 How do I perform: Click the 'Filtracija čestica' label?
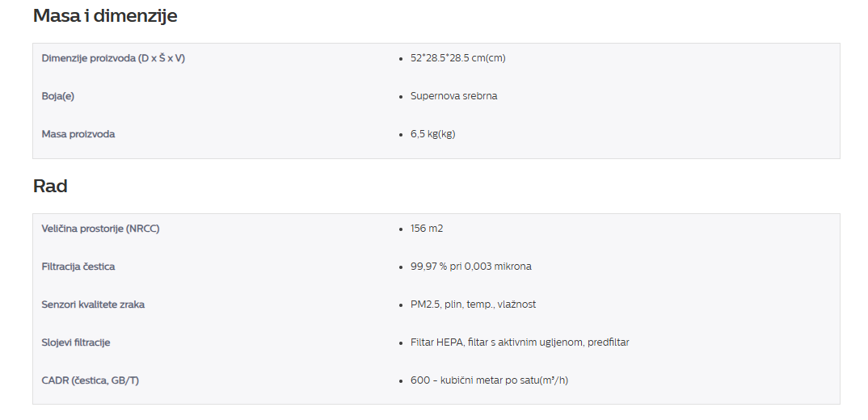pyautogui.click(x=78, y=267)
